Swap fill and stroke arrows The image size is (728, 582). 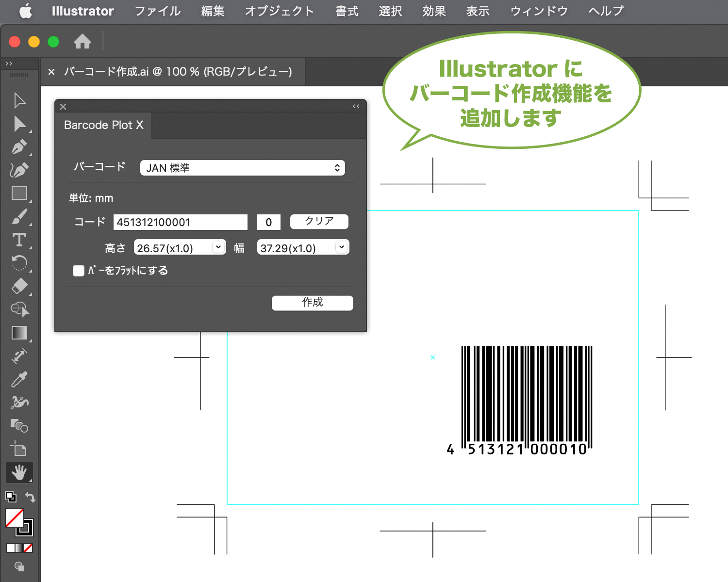pyautogui.click(x=30, y=497)
